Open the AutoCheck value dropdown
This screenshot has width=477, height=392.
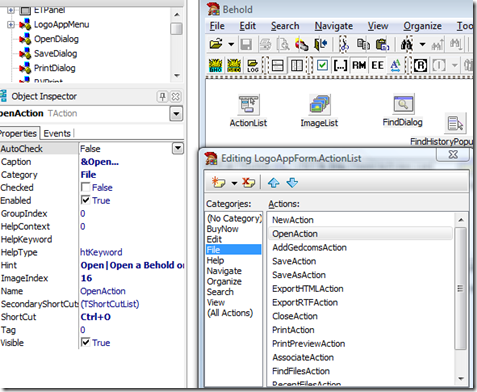(178, 148)
